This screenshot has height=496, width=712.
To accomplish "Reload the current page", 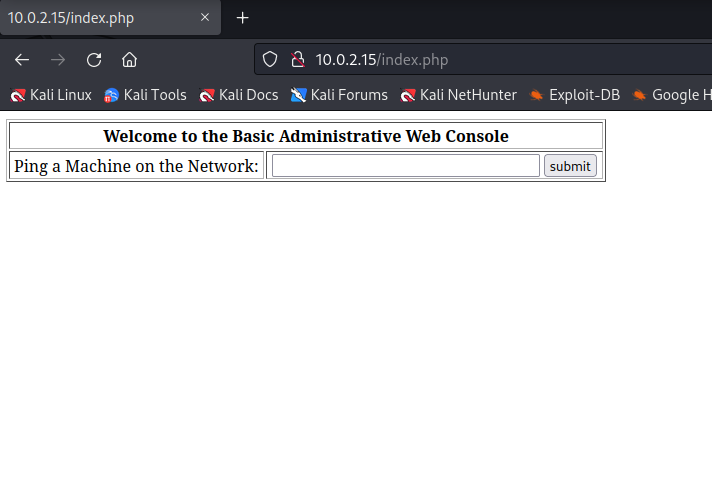I will pos(94,60).
